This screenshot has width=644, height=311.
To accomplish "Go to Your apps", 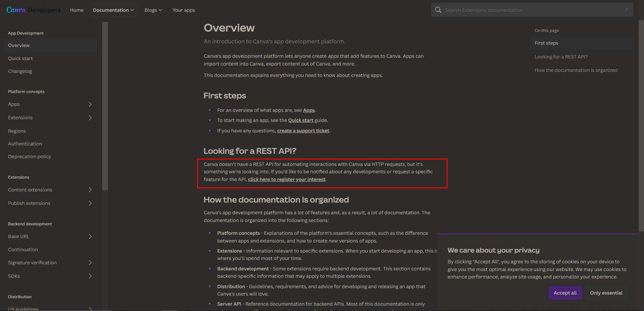I will pos(184,10).
